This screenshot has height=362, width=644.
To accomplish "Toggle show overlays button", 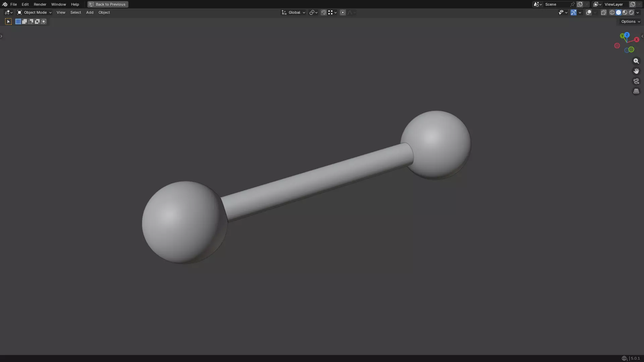I will coord(589,12).
